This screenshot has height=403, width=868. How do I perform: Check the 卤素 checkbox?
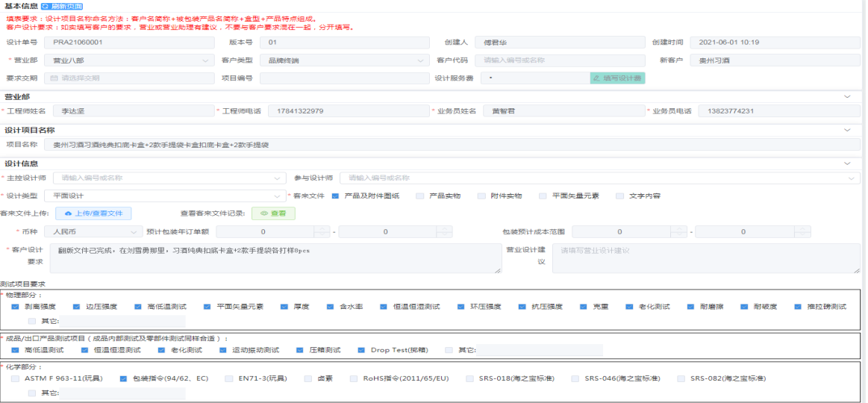click(307, 378)
